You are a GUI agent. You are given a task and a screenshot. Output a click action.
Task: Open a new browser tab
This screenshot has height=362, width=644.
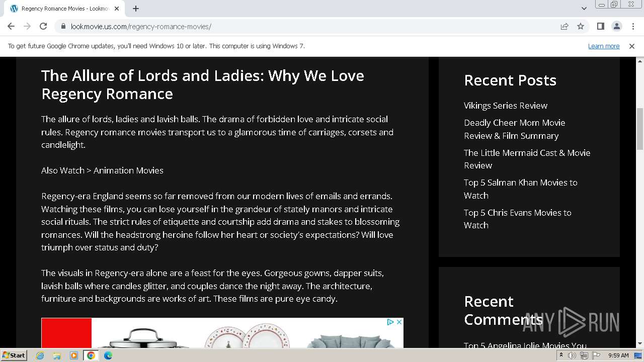pyautogui.click(x=136, y=9)
